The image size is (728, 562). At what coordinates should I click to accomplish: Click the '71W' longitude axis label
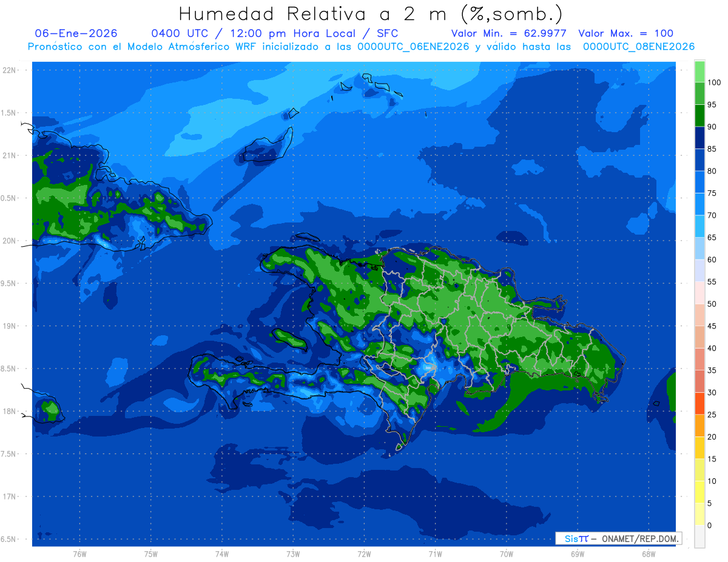pos(435,554)
